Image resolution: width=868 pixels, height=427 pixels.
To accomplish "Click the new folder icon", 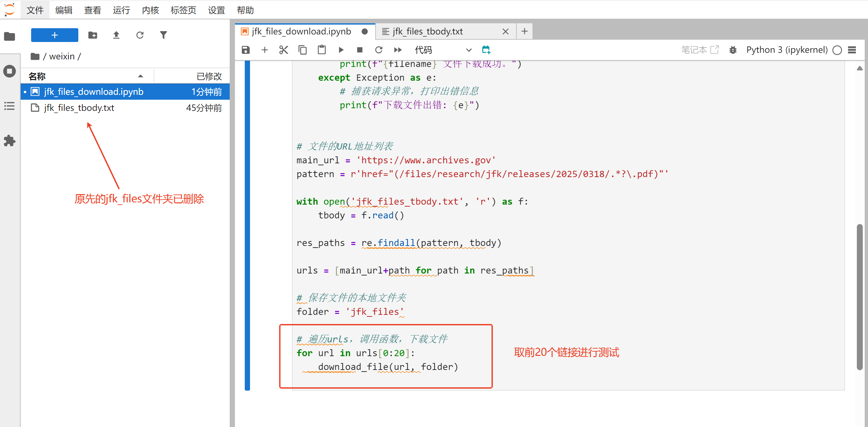I will tap(93, 35).
